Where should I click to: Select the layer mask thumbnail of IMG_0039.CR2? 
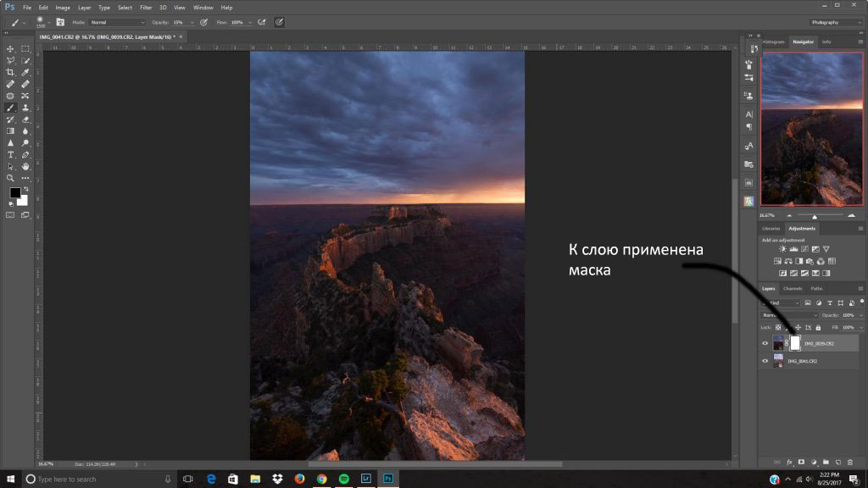click(x=795, y=343)
